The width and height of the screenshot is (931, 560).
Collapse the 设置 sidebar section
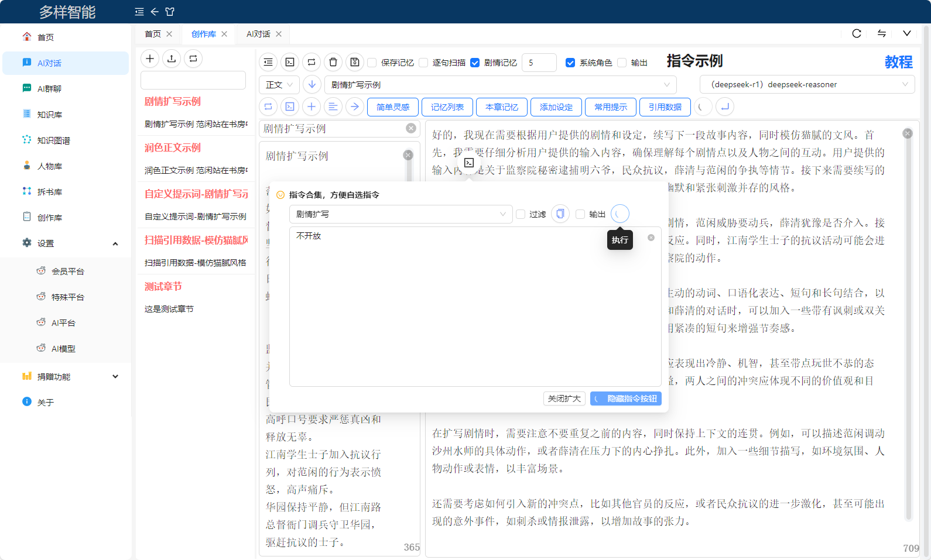point(66,243)
